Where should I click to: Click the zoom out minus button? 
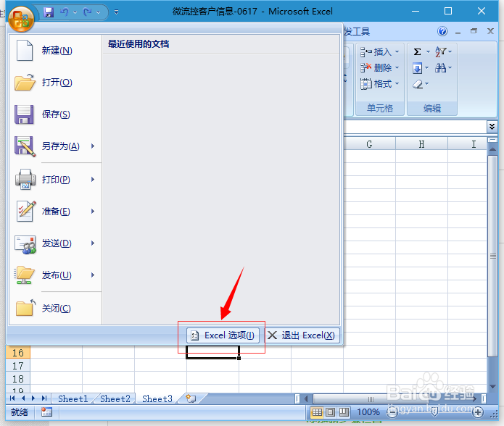(x=392, y=412)
